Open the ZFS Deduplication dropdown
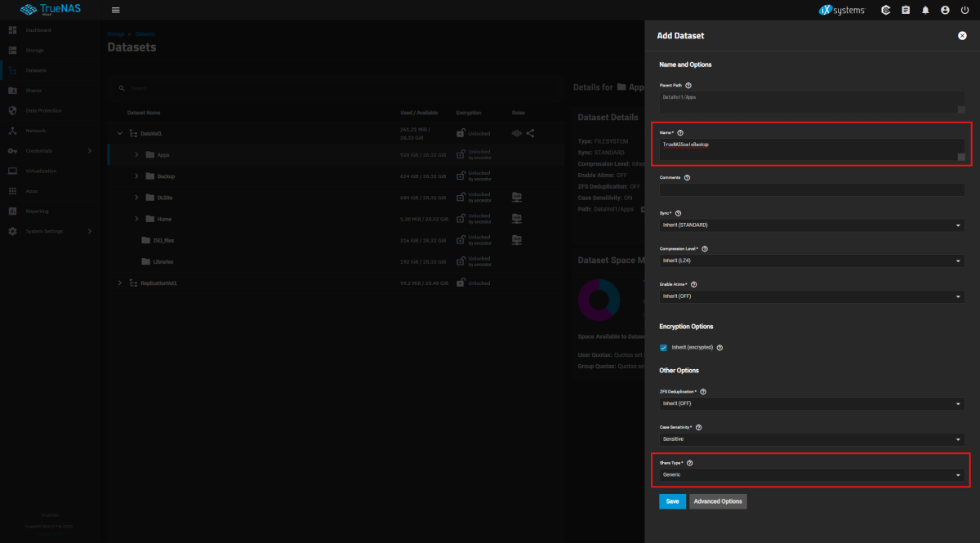 (x=813, y=403)
